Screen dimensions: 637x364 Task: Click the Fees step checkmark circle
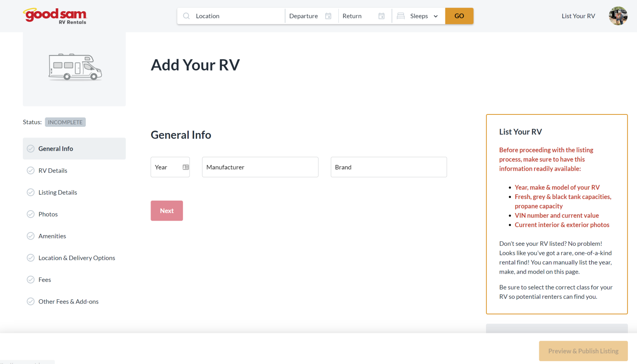point(31,280)
